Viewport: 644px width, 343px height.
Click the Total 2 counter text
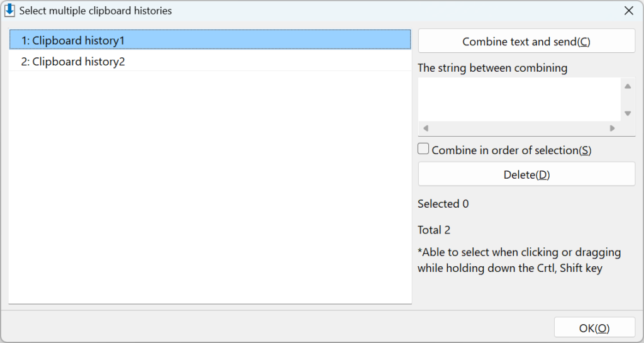[x=434, y=230]
